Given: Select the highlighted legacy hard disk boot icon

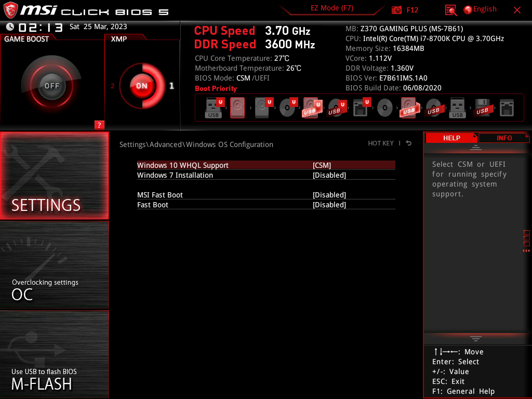Looking at the screenshot, I should coord(237,108).
